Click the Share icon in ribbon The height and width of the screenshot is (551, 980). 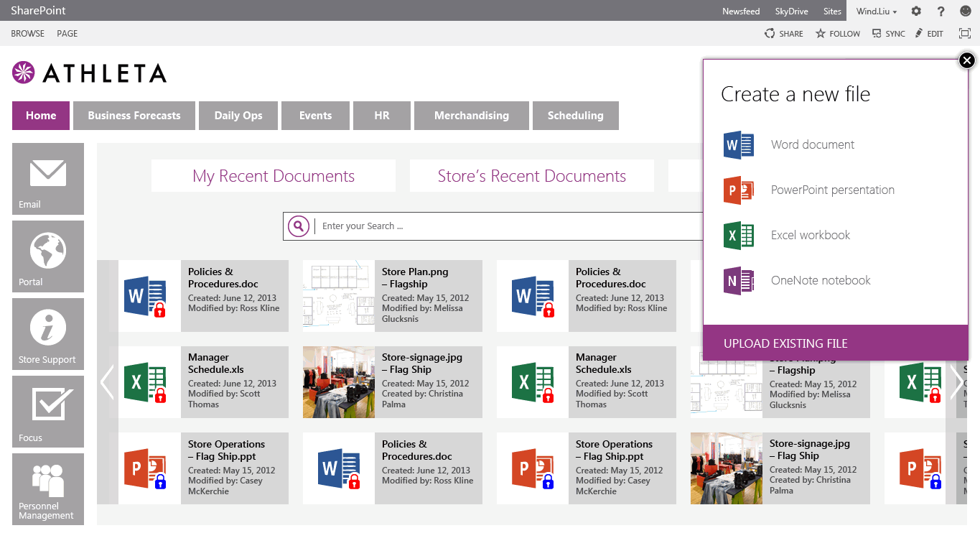pyautogui.click(x=770, y=34)
